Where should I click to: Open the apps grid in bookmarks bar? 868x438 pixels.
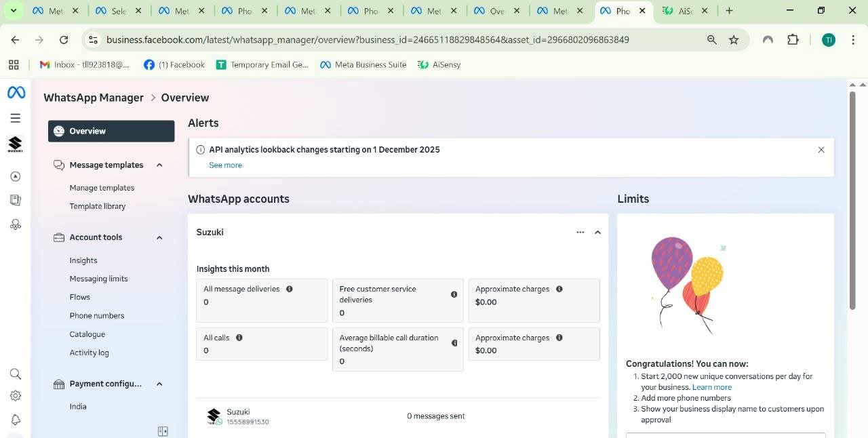(14, 64)
